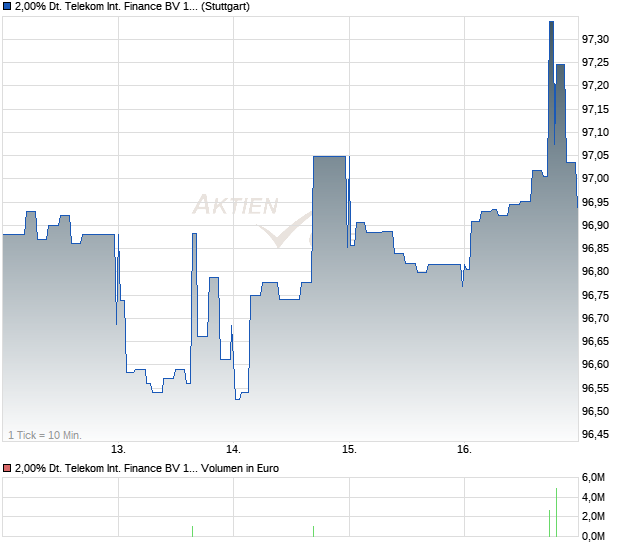Click the 96,45 price axis label
Image resolution: width=620 pixels, height=546 pixels.
click(595, 434)
